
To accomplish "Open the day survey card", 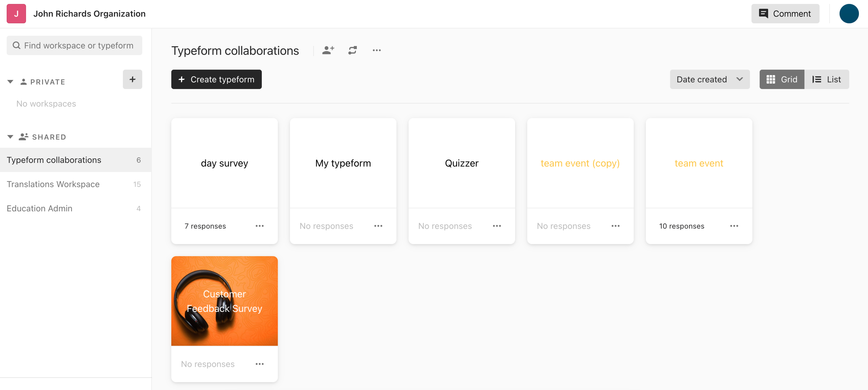I will [224, 163].
